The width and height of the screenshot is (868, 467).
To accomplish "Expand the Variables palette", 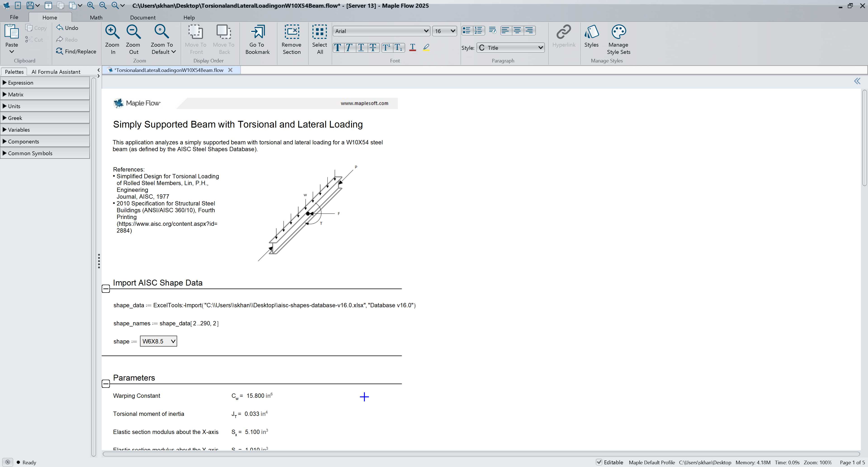I will (45, 130).
